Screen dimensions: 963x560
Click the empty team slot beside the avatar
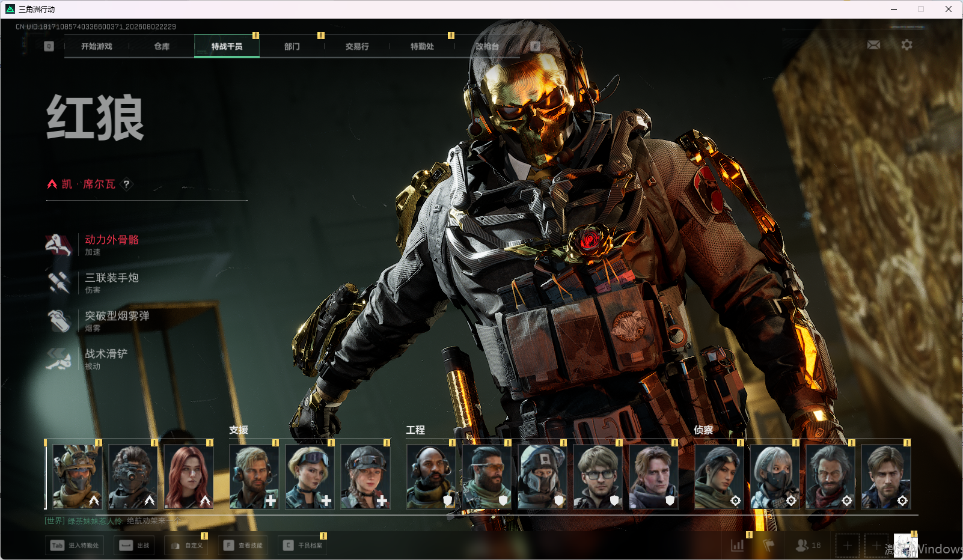876,546
